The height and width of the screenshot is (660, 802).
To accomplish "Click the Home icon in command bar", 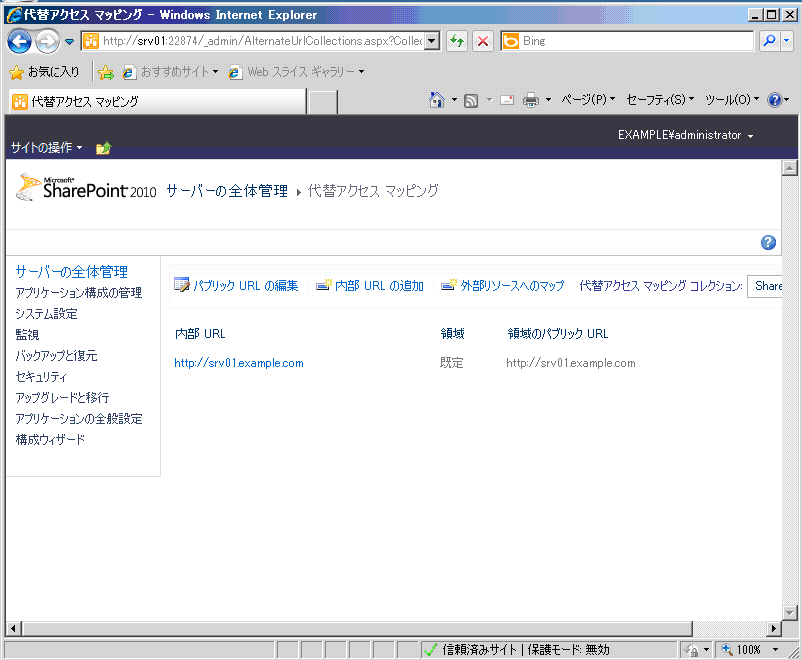I will coord(436,100).
